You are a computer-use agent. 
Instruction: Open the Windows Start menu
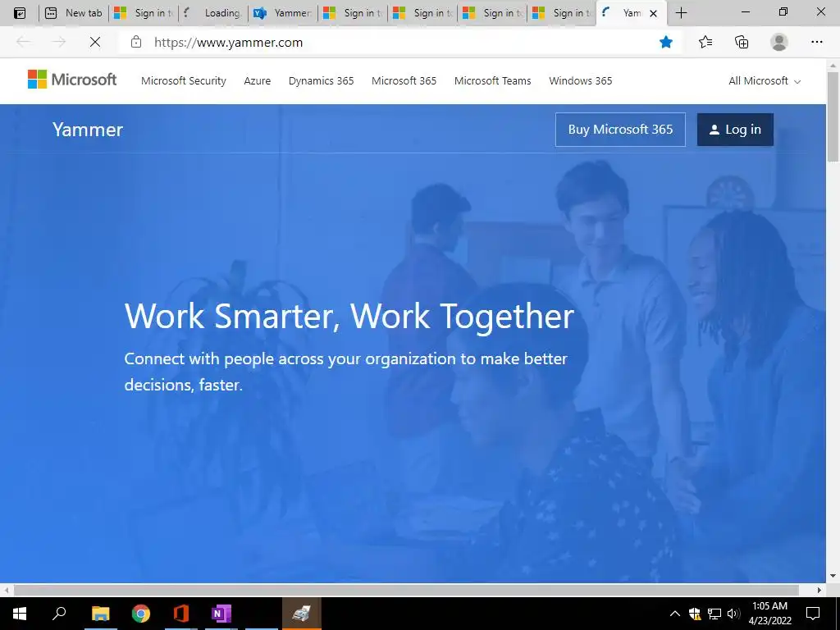point(20,614)
